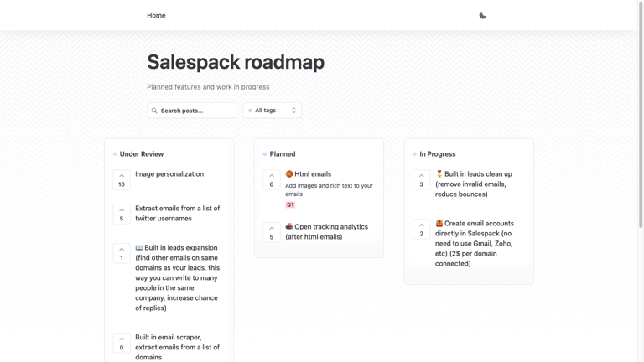Click the Planned column heading
This screenshot has height=362, width=644.
(x=282, y=154)
